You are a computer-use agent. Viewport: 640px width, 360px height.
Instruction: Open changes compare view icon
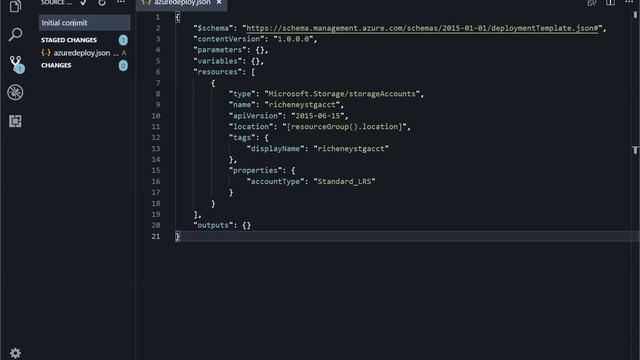tap(591, 2)
